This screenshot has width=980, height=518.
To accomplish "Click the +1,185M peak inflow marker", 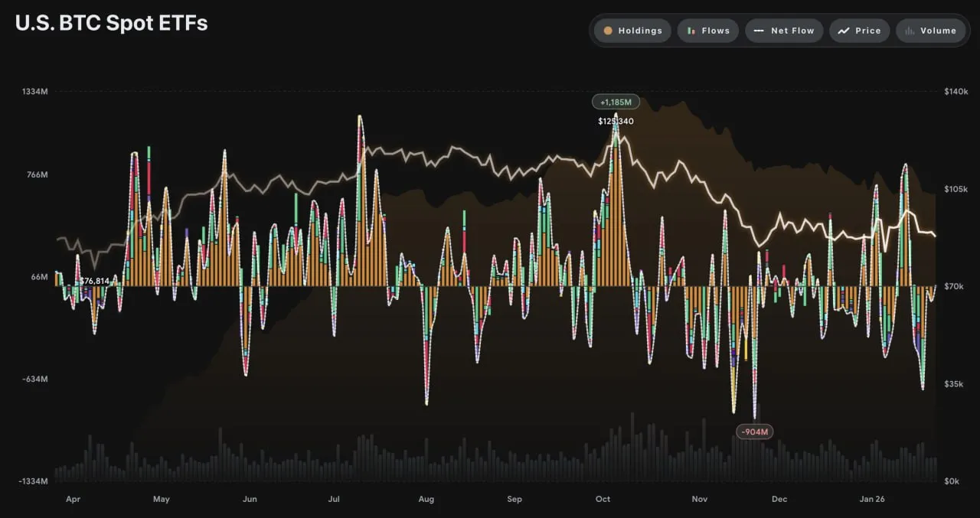I will click(616, 101).
